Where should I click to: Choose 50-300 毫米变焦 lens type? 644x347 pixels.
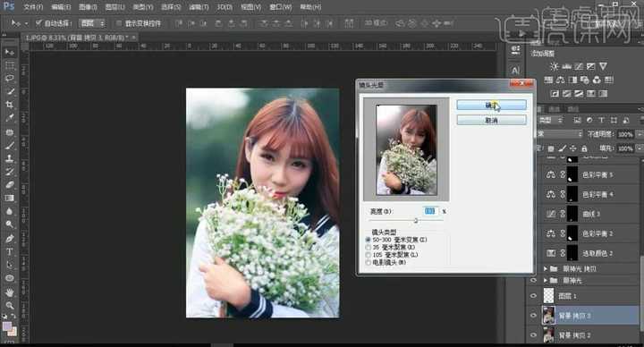(x=368, y=240)
